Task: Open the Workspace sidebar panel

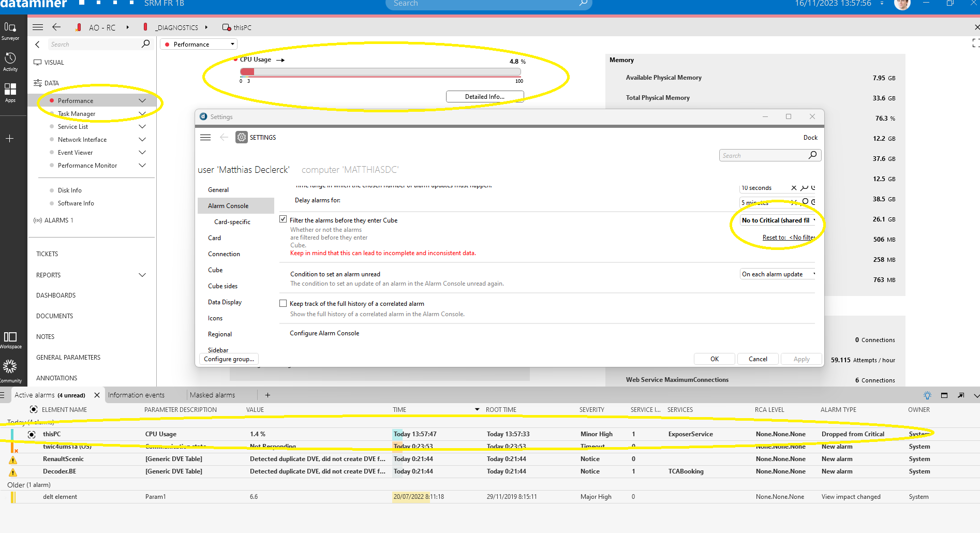Action: point(10,340)
